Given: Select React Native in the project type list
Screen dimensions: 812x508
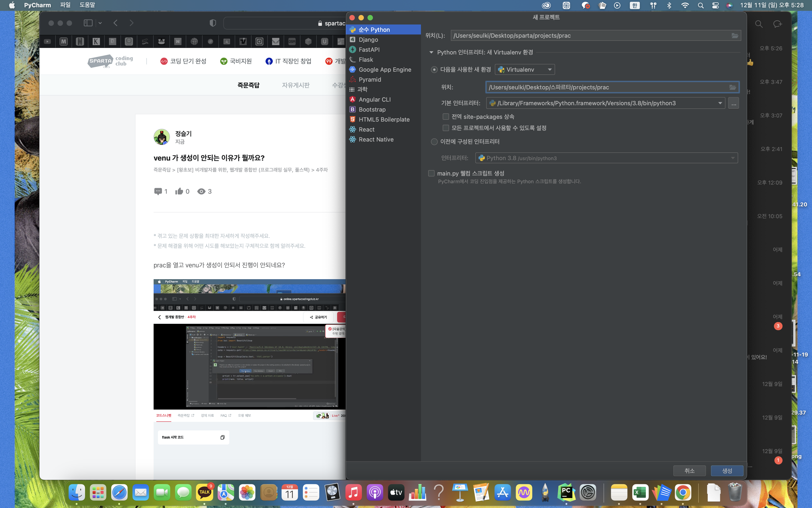Looking at the screenshot, I should (383, 139).
